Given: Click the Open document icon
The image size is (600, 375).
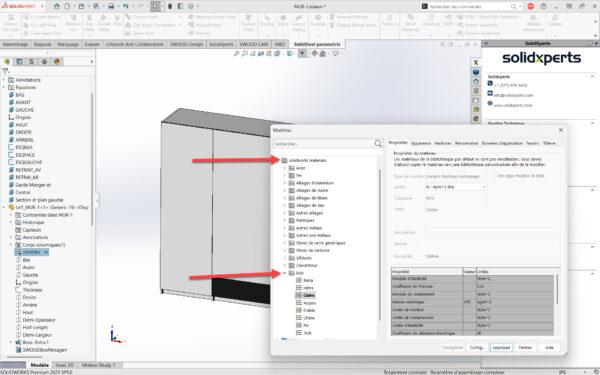Looking at the screenshot, I should (x=82, y=6).
